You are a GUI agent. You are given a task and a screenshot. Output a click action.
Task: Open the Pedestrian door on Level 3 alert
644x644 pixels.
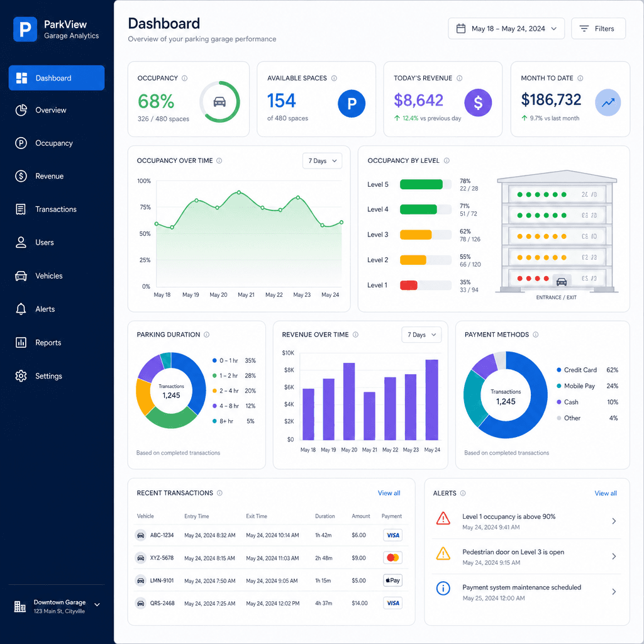point(526,557)
